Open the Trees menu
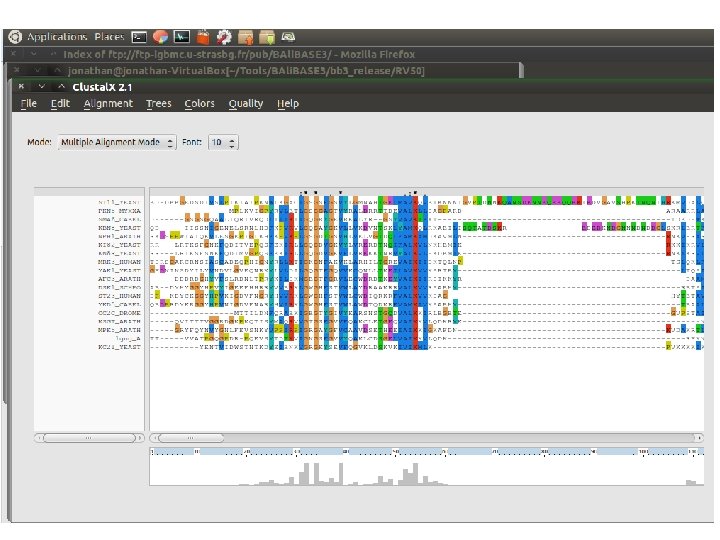720x540 pixels. coord(158,104)
